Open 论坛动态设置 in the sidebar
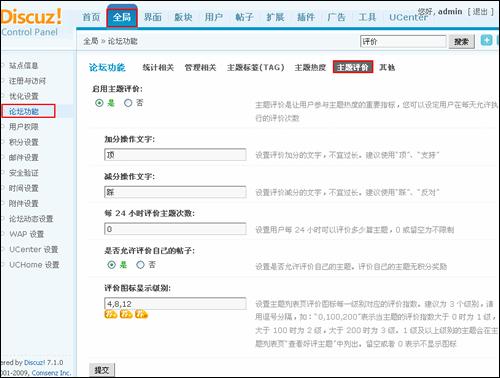This screenshot has width=500, height=378. point(31,219)
